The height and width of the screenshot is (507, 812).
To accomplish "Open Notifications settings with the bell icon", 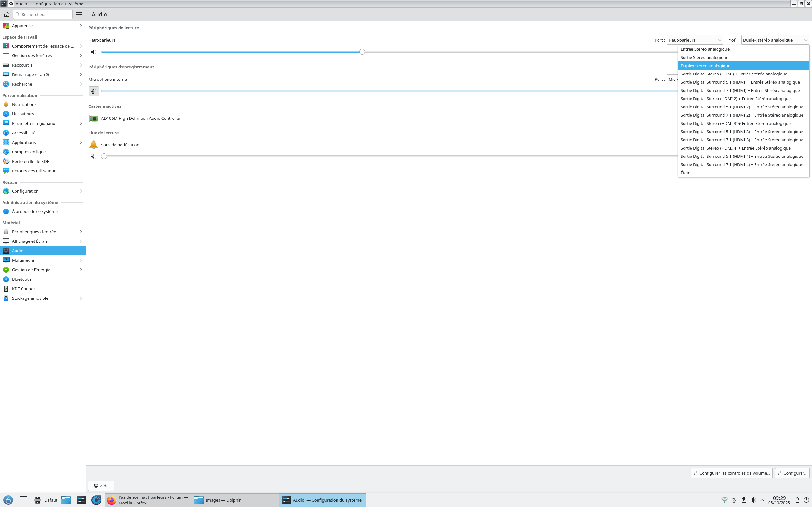I will click(x=24, y=104).
